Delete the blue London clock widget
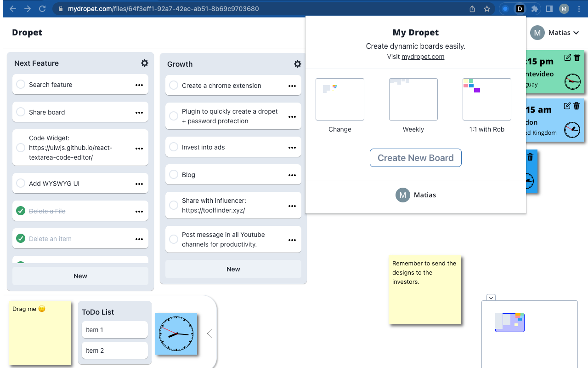588x368 pixels. [x=577, y=106]
